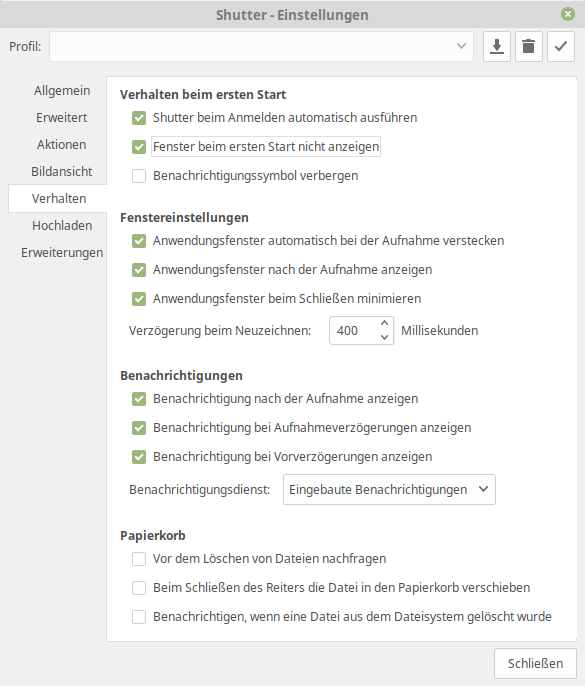
Task: Click the Verzögerung beim Neuzeichnen value field
Action: click(x=354, y=331)
